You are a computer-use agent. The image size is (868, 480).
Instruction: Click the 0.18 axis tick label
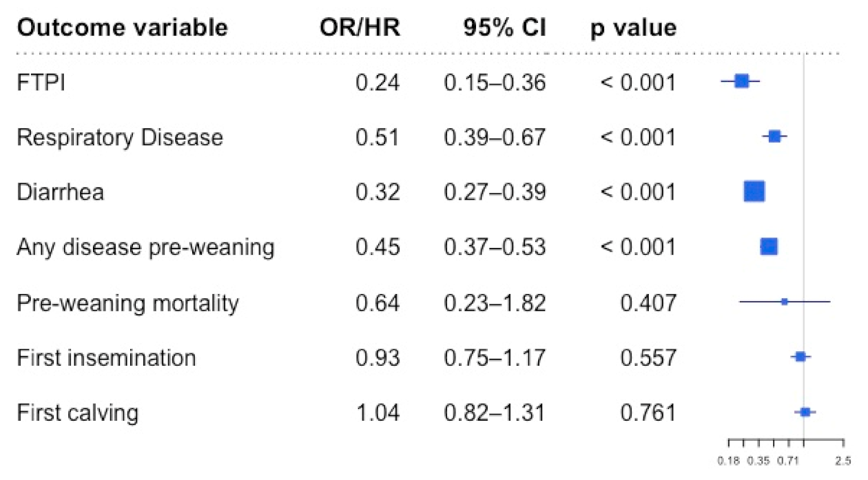coord(730,459)
